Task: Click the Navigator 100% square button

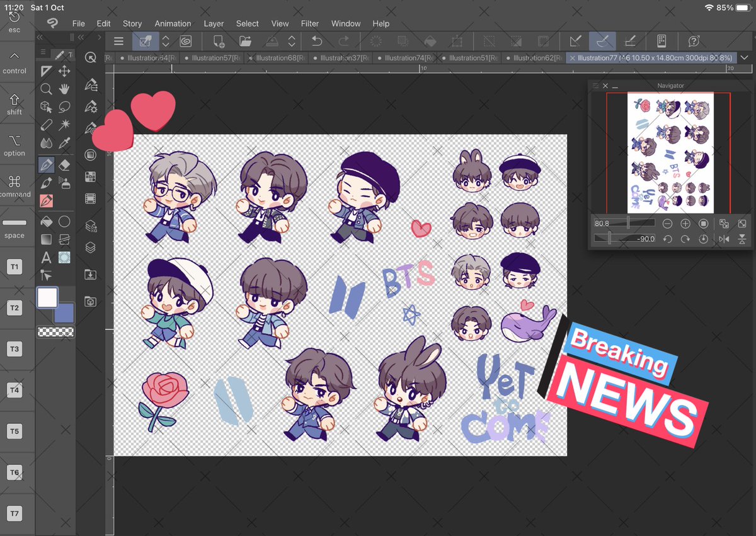Action: (704, 224)
